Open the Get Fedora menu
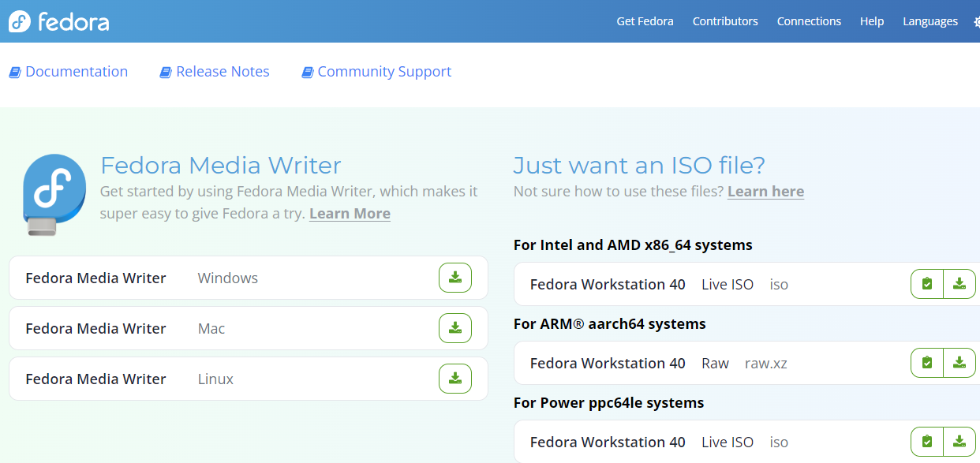Screen dimensions: 980x463 pos(645,21)
